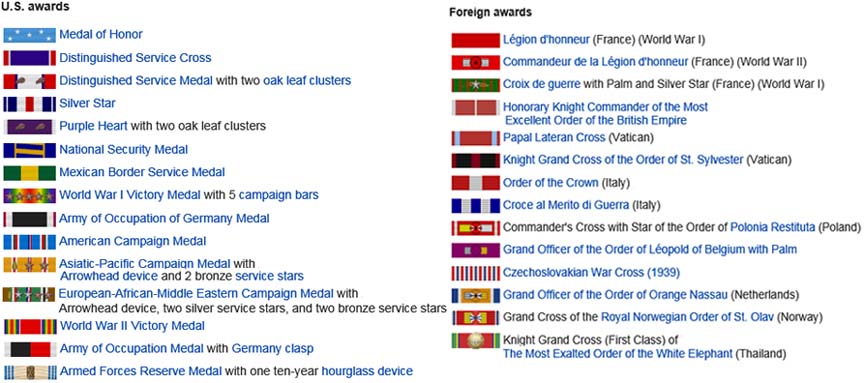Open the campaign bars link
Image resolution: width=864 pixels, height=383 pixels.
[x=278, y=195]
